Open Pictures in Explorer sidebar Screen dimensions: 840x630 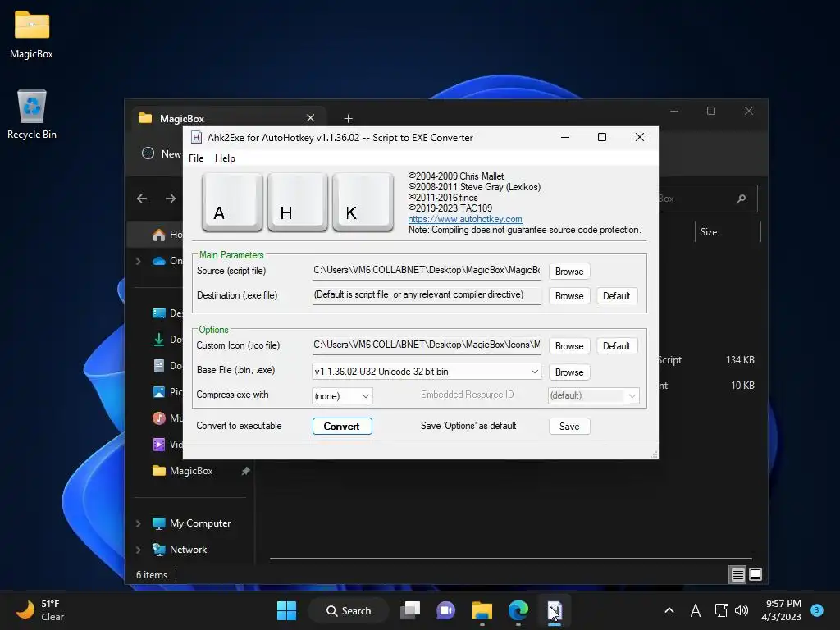pyautogui.click(x=167, y=391)
